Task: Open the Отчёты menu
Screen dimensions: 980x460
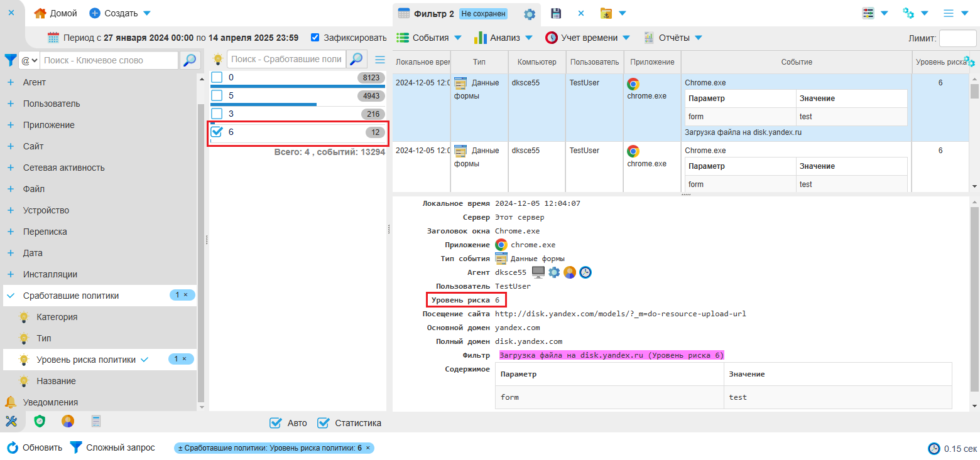Action: click(673, 38)
